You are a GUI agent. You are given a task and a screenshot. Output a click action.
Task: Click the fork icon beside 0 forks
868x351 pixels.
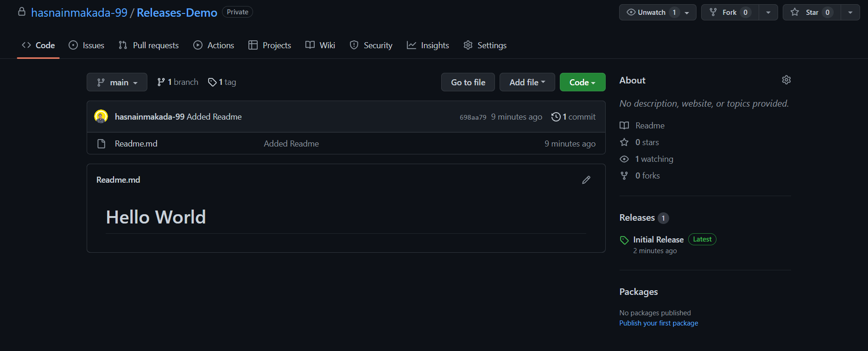click(624, 176)
